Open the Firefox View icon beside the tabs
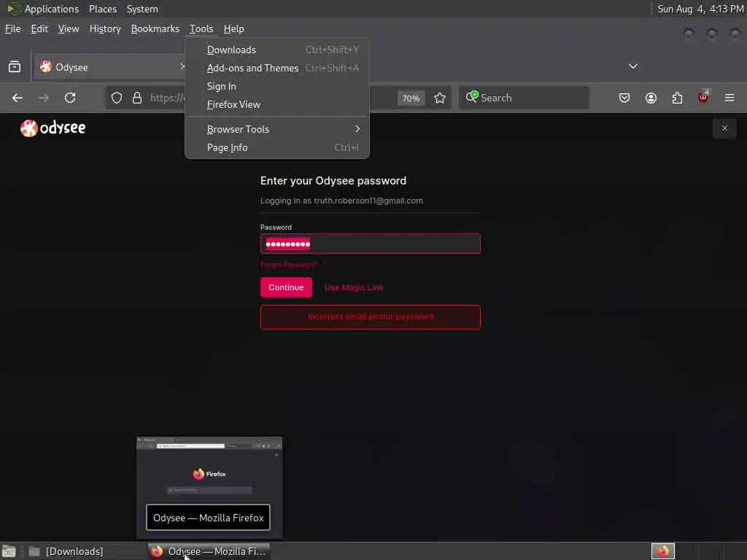Screen dimensions: 747x560 pos(15,66)
